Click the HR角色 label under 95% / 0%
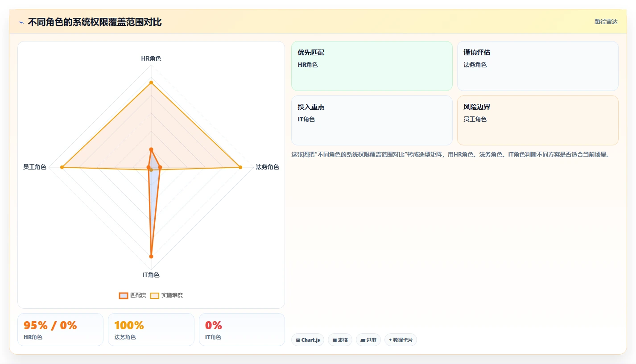This screenshot has width=636, height=364. click(33, 337)
